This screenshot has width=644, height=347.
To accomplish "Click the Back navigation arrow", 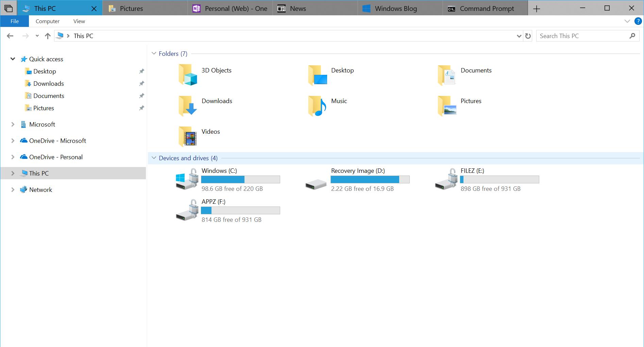I will [x=10, y=36].
